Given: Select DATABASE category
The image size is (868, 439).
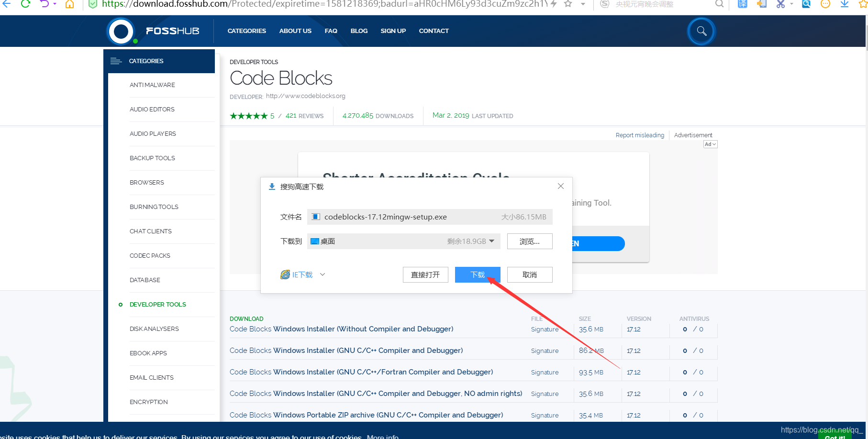Looking at the screenshot, I should tap(145, 280).
